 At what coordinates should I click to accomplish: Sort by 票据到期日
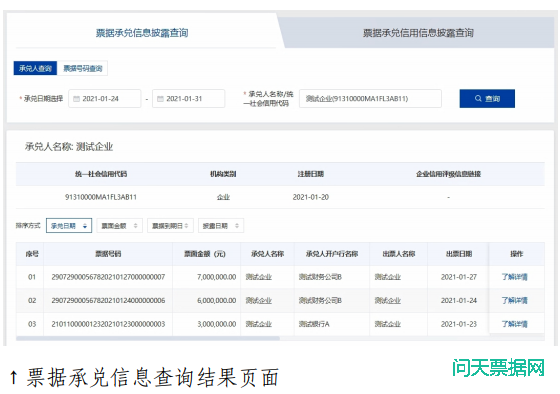(170, 226)
